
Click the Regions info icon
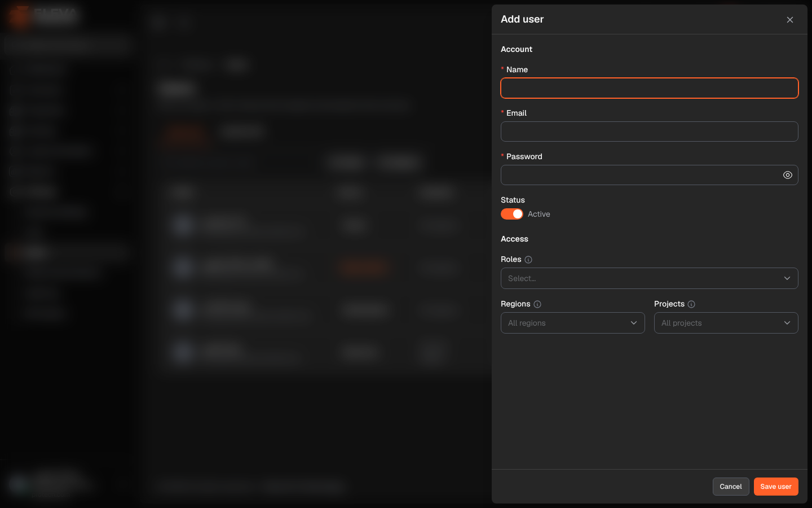pyautogui.click(x=537, y=304)
